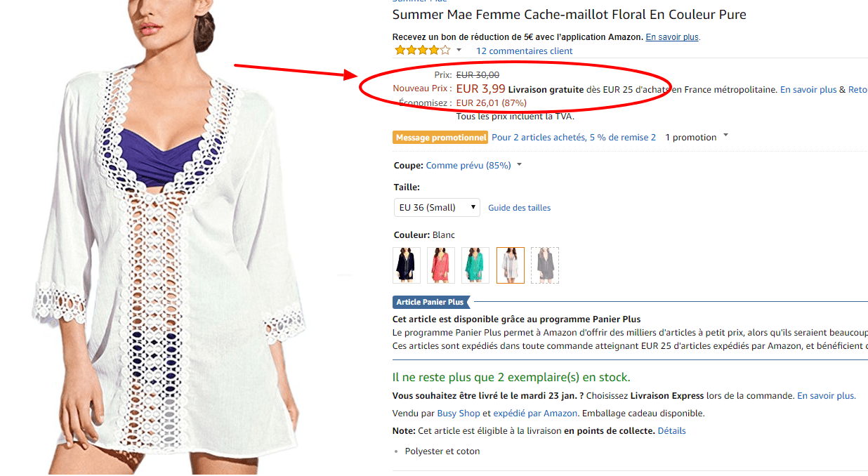Click En savoir plus about the Amazon app coupon
This screenshot has width=868, height=476.
tap(672, 37)
